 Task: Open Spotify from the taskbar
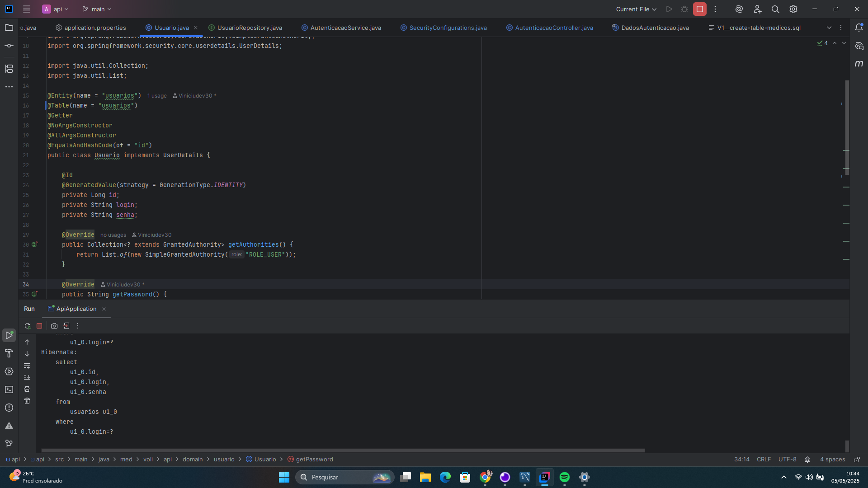tap(565, 477)
